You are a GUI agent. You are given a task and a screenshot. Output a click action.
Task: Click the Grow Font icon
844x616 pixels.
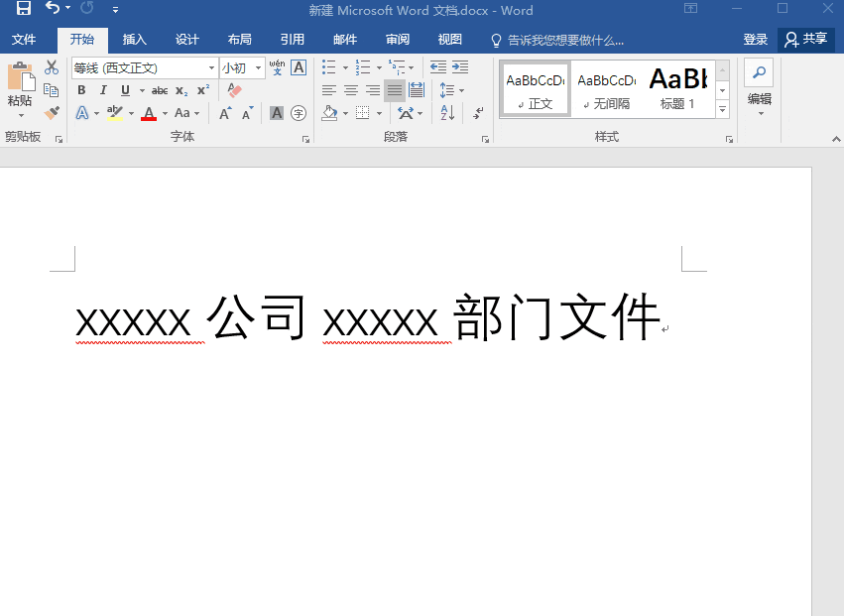(225, 114)
